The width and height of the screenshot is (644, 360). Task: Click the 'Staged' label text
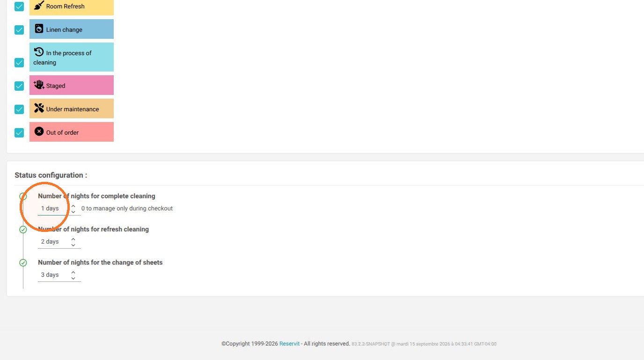click(56, 86)
